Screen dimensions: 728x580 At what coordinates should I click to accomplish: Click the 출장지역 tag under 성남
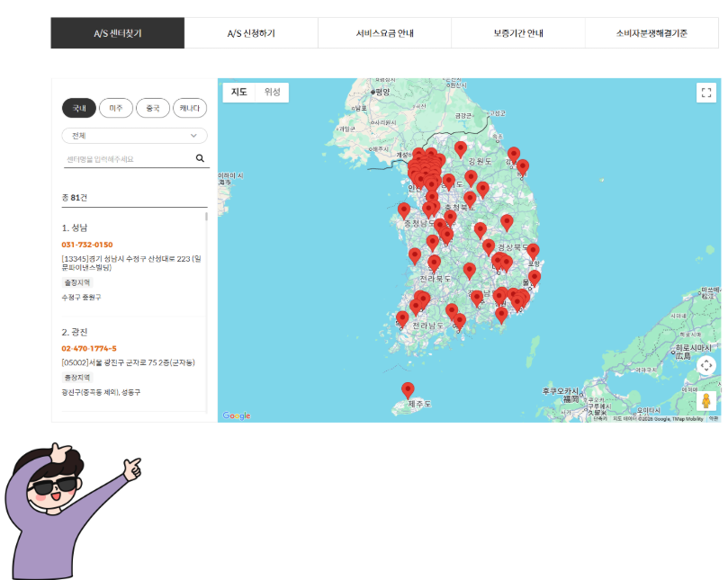coord(77,282)
